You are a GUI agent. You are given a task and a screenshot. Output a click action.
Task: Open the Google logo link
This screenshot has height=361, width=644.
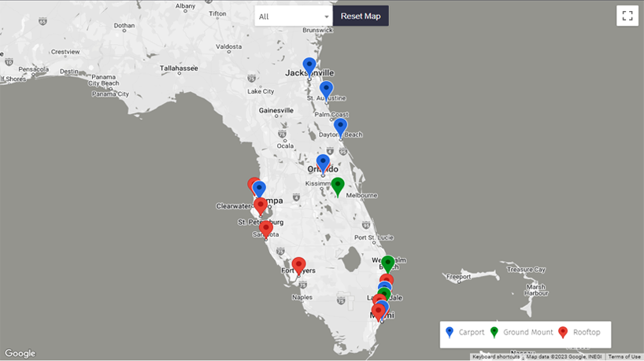(x=20, y=353)
